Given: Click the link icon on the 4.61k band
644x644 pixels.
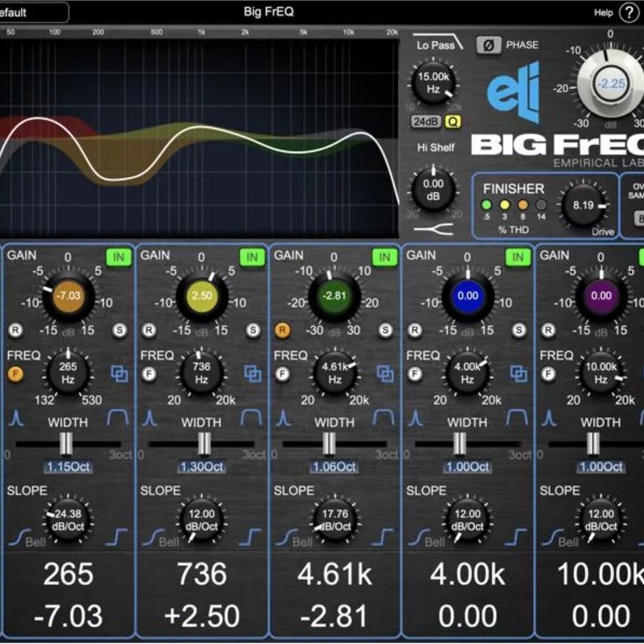Looking at the screenshot, I should pyautogui.click(x=385, y=374).
